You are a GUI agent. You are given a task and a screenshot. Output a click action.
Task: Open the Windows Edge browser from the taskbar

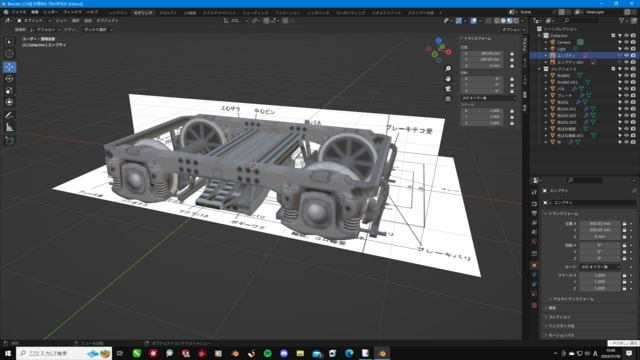point(349,353)
